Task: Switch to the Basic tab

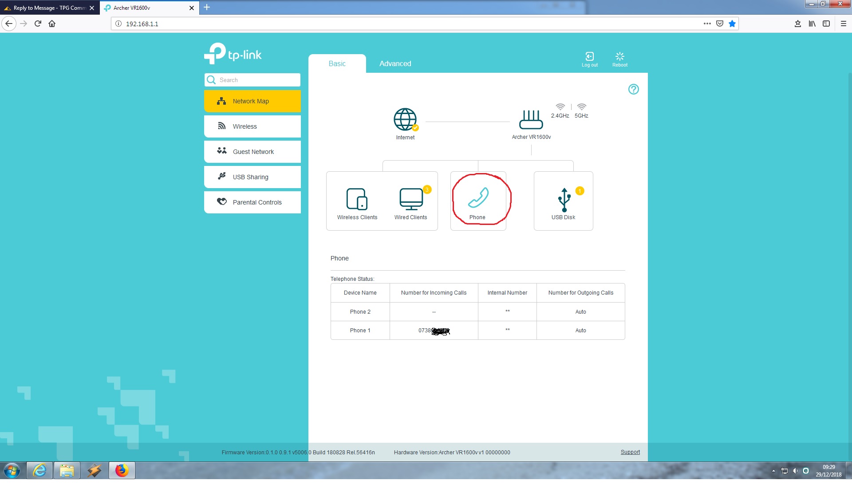Action: tap(337, 63)
